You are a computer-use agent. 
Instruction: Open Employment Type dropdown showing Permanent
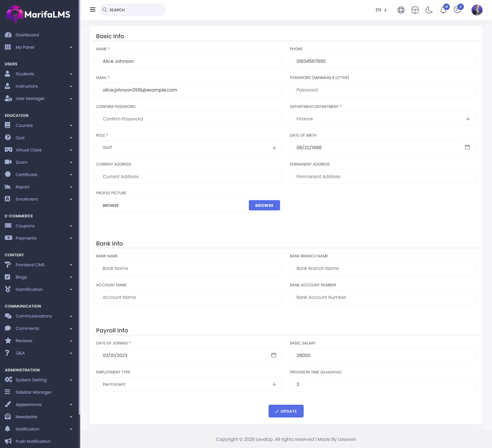pyautogui.click(x=189, y=384)
